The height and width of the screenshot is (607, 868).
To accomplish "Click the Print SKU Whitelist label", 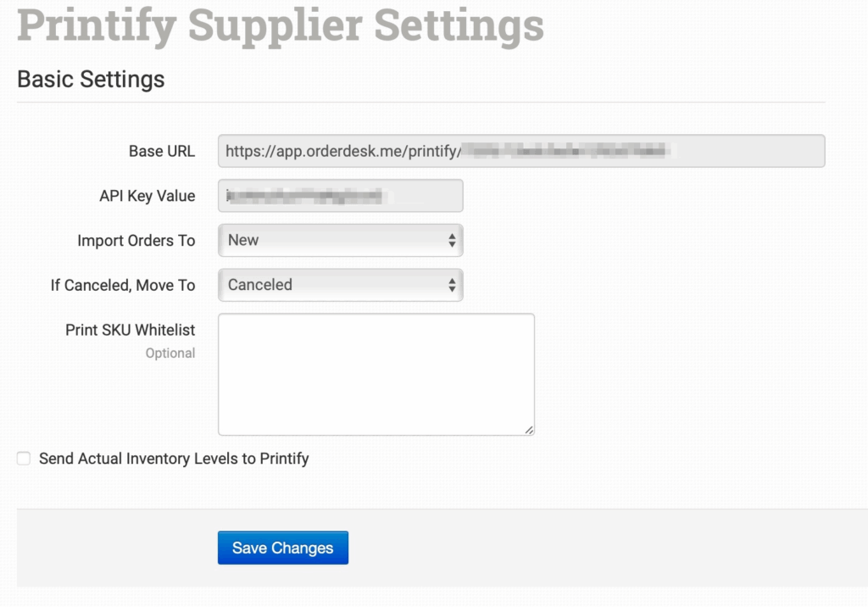I will (130, 330).
